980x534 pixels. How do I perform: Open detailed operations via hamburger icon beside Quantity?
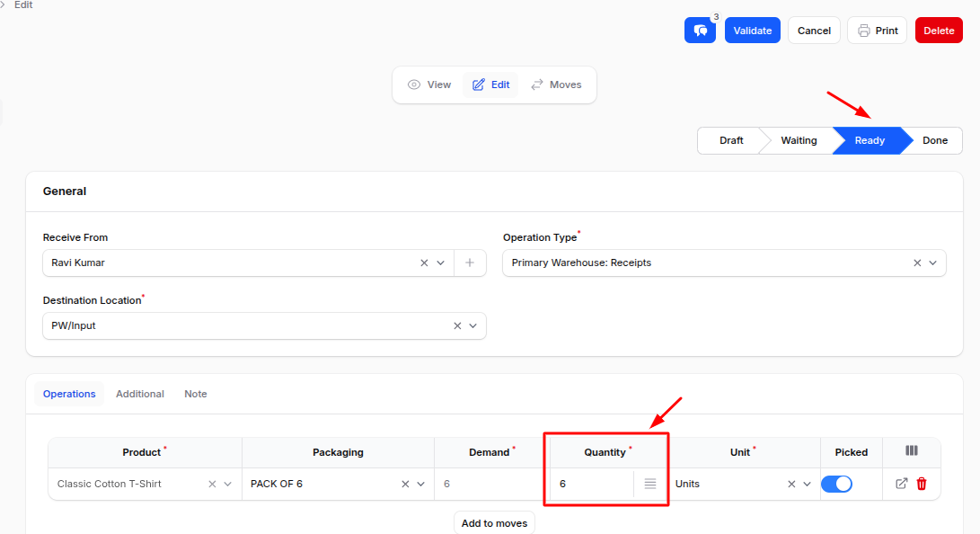point(649,484)
